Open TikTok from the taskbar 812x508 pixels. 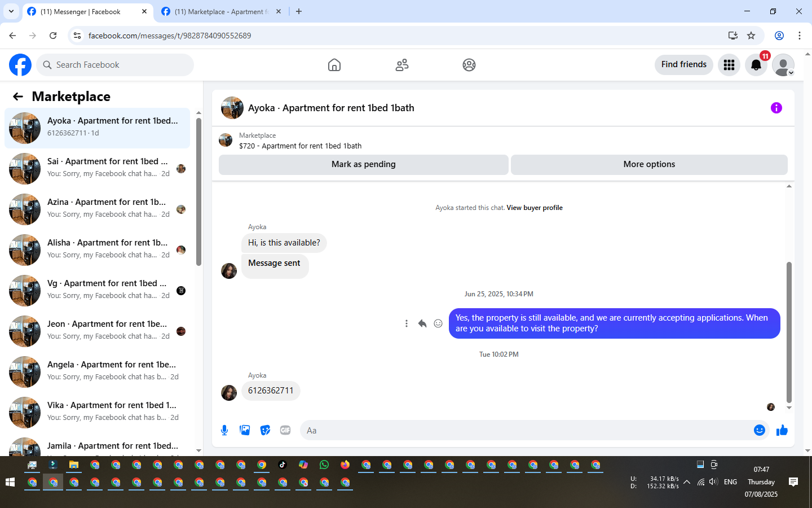[x=283, y=465]
